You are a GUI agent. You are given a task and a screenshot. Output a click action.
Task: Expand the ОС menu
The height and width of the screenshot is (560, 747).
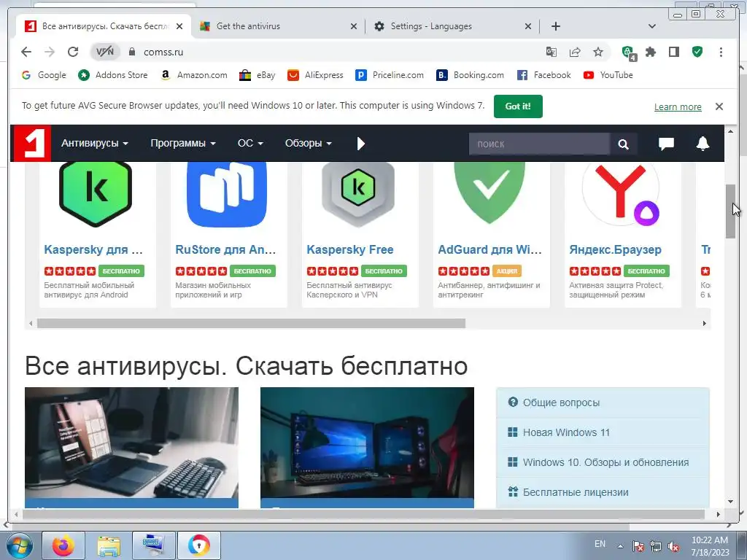pyautogui.click(x=250, y=144)
